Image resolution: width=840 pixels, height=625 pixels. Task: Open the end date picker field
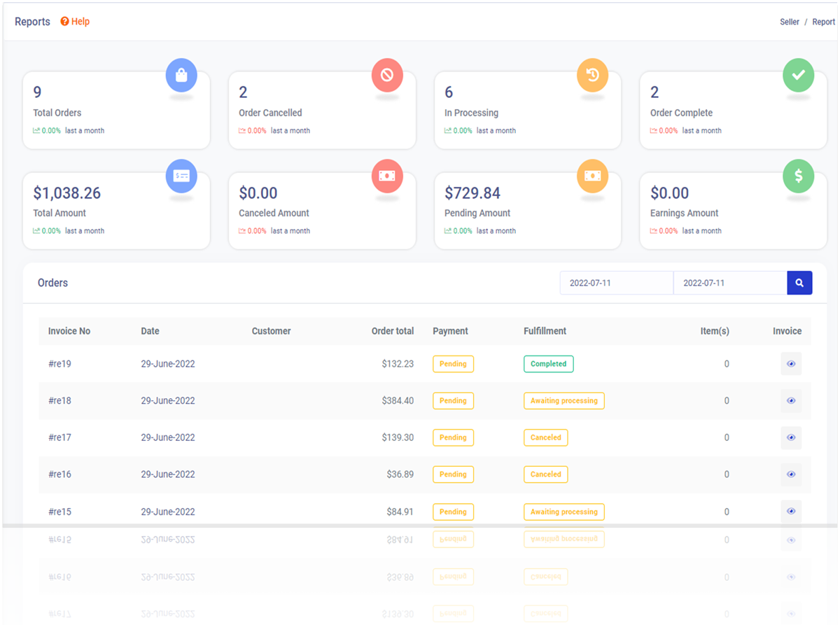click(729, 283)
